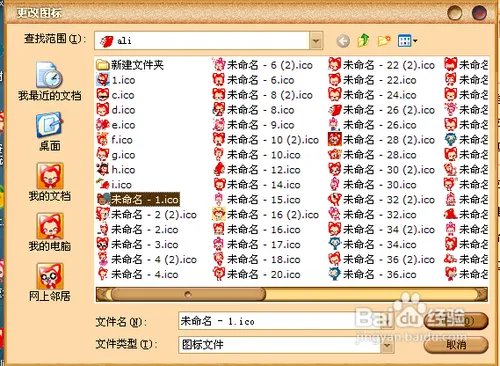Select file 未命名 - 36.ico
The width and height of the screenshot is (500, 366).
pyautogui.click(x=373, y=274)
